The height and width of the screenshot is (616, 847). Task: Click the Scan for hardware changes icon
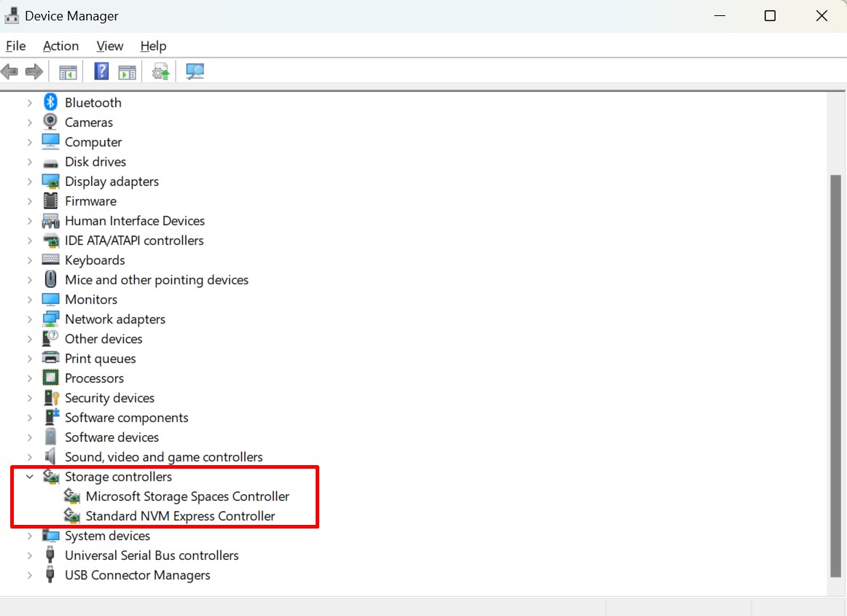tap(195, 71)
